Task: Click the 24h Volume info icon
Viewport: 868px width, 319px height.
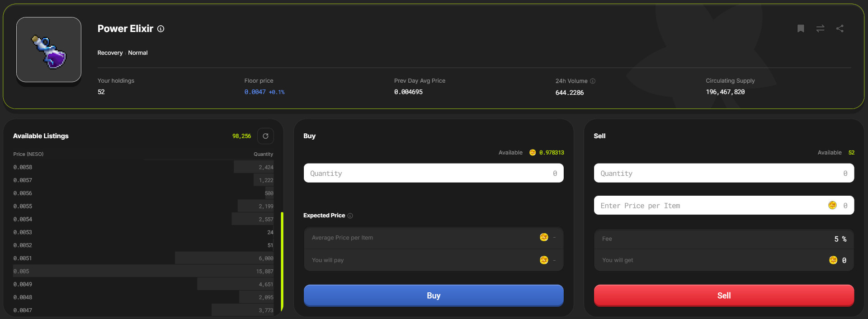Action: click(593, 81)
